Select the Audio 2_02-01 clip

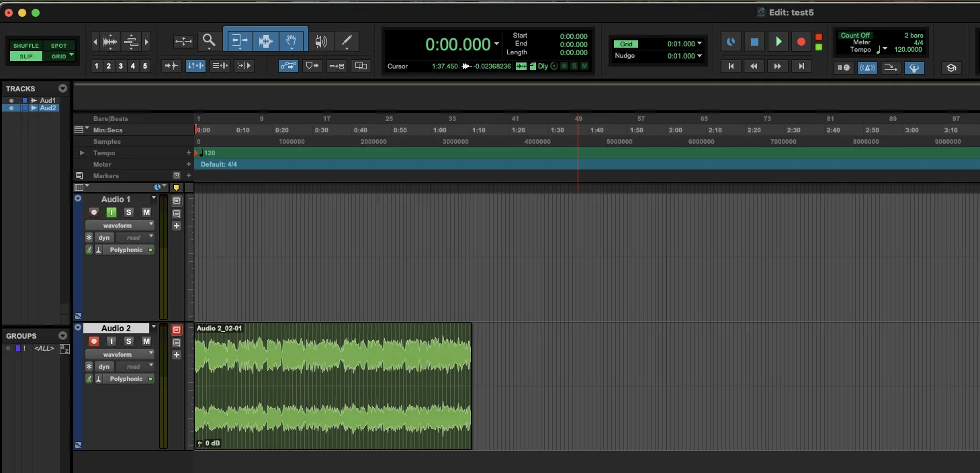(x=333, y=386)
